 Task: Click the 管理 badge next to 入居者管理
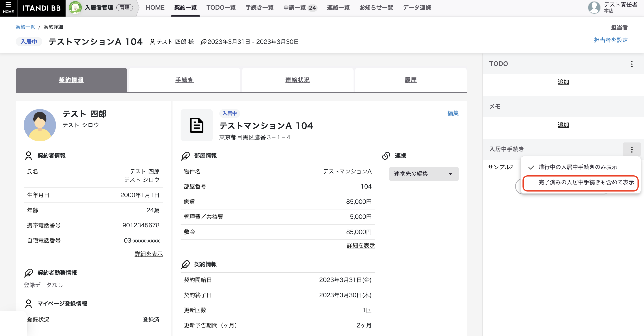click(x=124, y=8)
